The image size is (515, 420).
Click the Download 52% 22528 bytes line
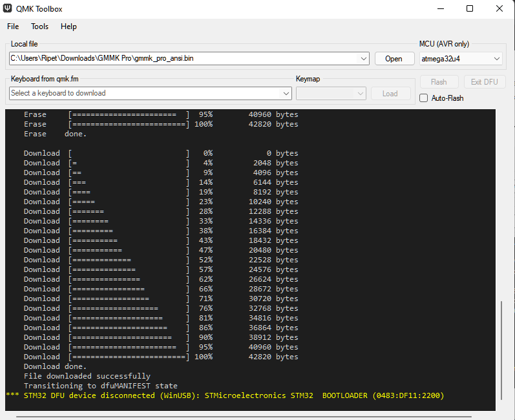tap(161, 260)
